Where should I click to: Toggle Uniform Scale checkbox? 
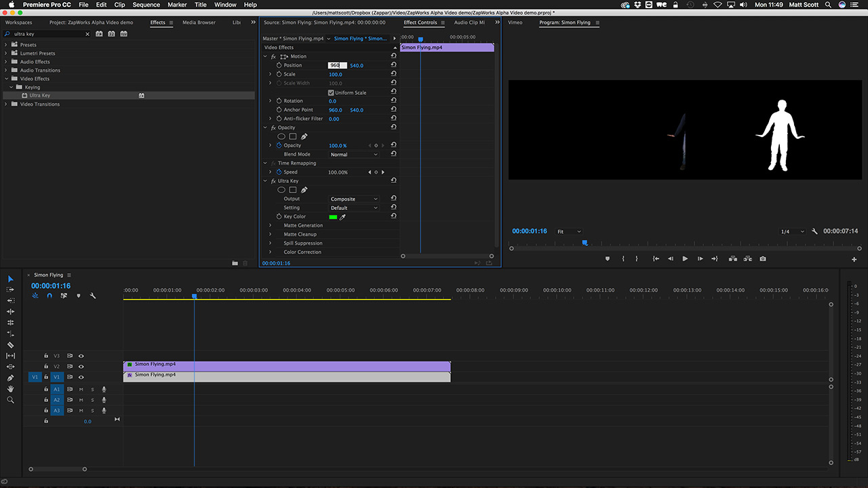pyautogui.click(x=331, y=93)
